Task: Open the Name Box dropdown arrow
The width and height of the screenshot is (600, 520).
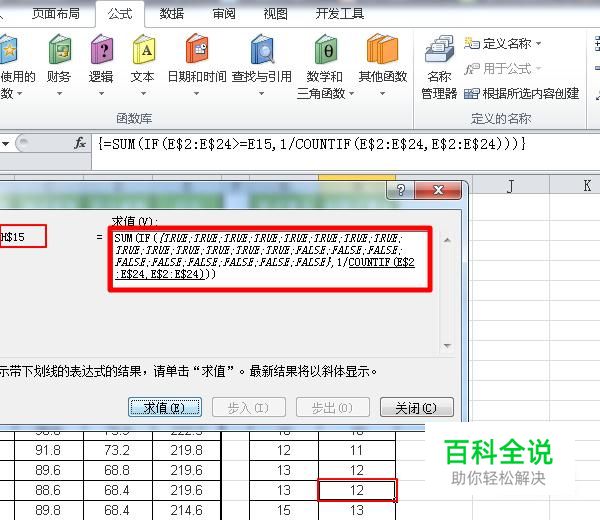Action: point(6,144)
